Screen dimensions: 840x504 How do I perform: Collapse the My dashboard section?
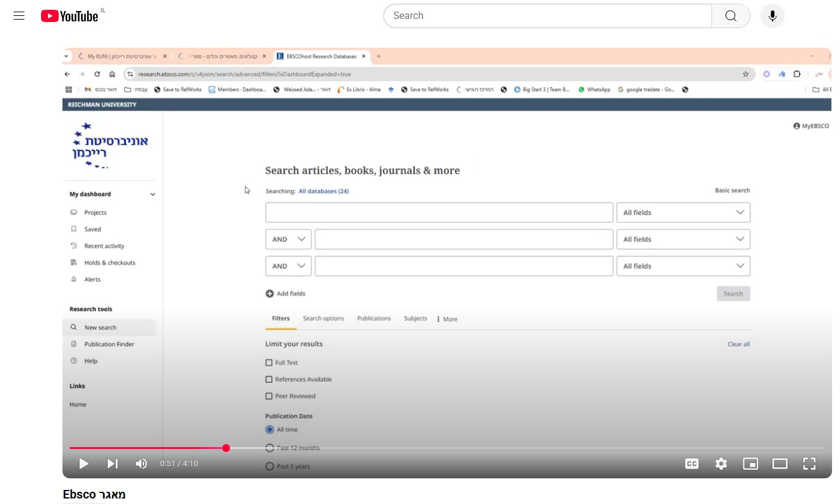point(152,195)
